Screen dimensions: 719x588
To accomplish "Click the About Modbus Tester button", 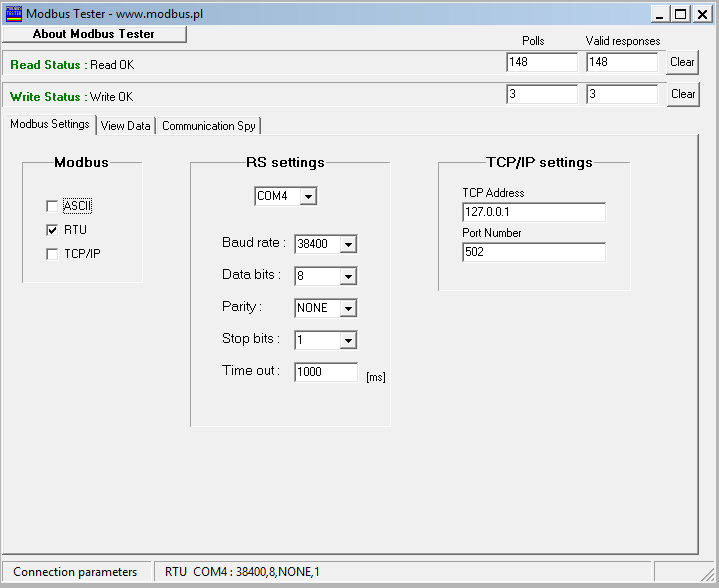I will [94, 34].
